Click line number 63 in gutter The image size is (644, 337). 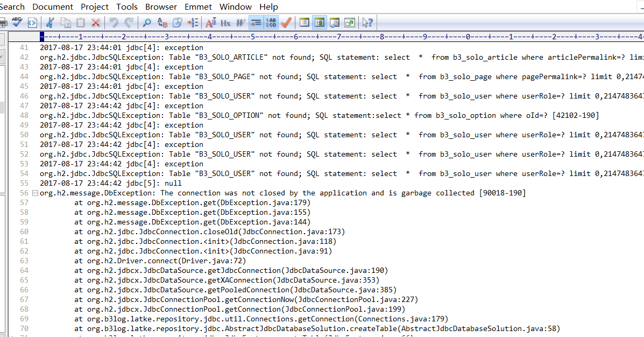(x=24, y=261)
